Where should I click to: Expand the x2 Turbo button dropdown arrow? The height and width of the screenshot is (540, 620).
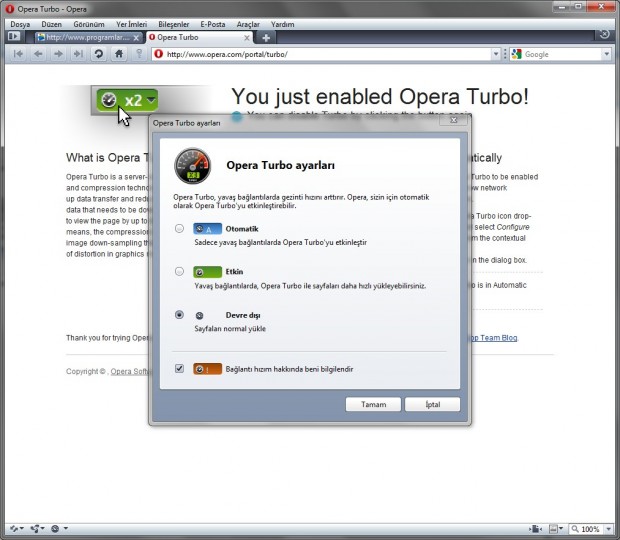151,100
